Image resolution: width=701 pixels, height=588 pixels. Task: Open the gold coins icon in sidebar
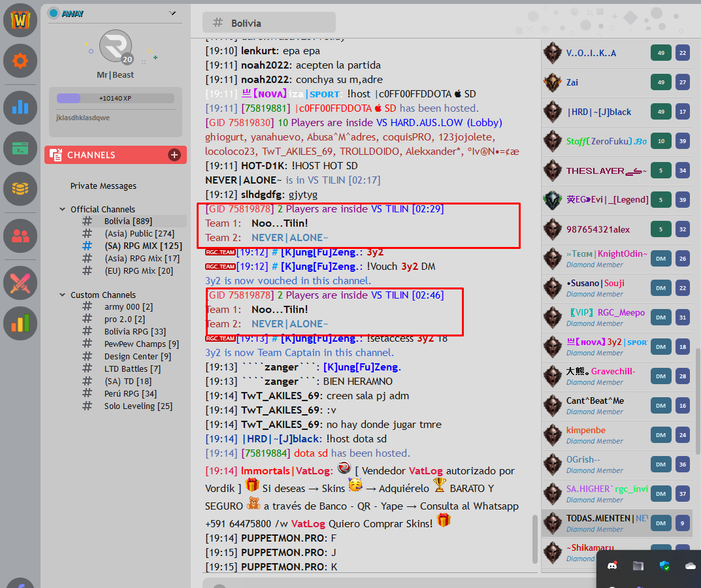pyautogui.click(x=20, y=189)
